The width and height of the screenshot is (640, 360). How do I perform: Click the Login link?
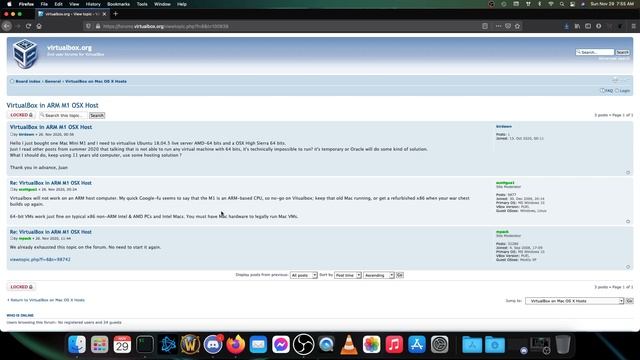click(x=624, y=91)
